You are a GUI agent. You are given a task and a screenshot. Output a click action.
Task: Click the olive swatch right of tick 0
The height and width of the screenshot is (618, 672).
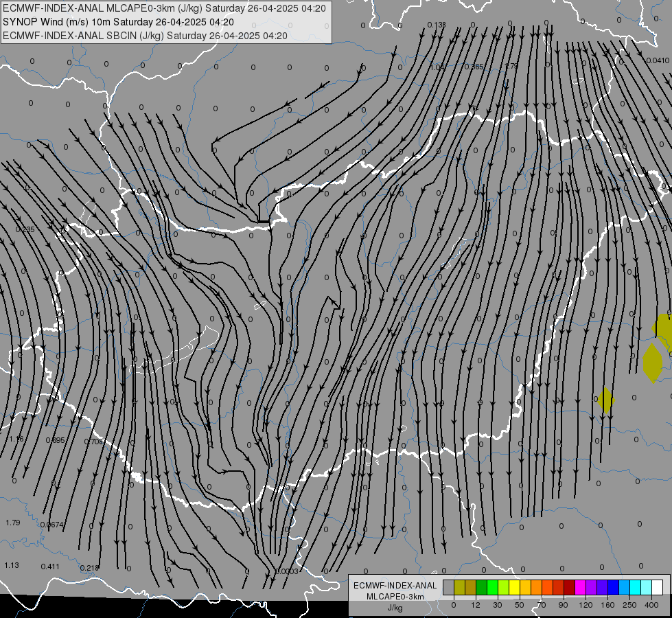point(459,587)
